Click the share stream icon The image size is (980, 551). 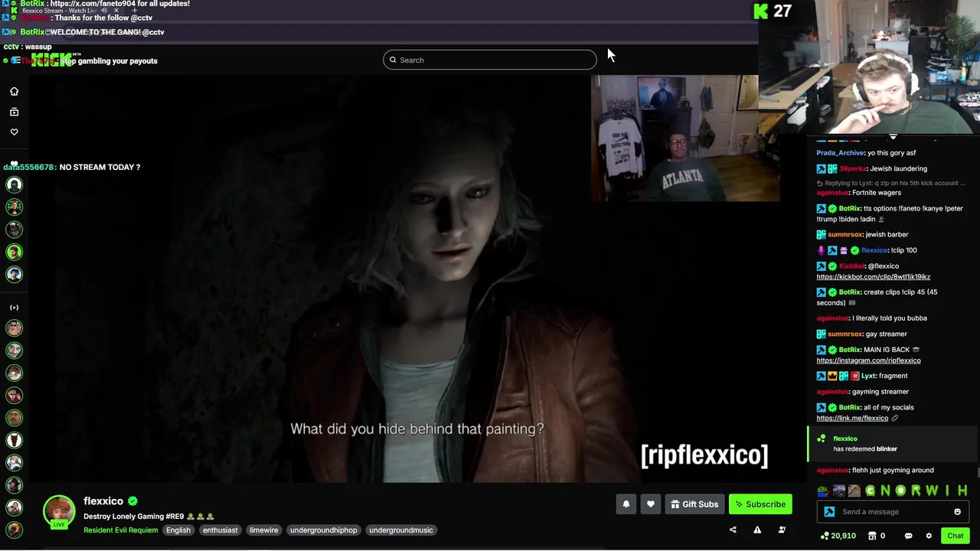(x=733, y=530)
